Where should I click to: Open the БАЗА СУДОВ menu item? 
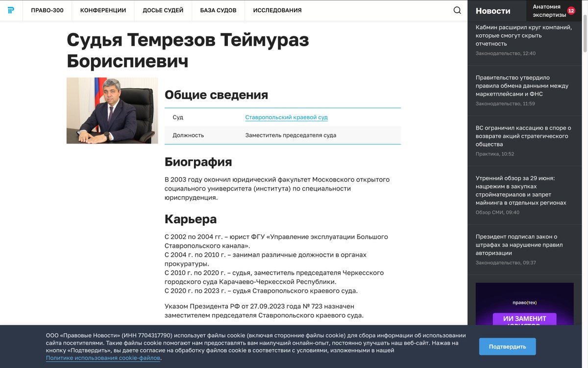pos(218,10)
